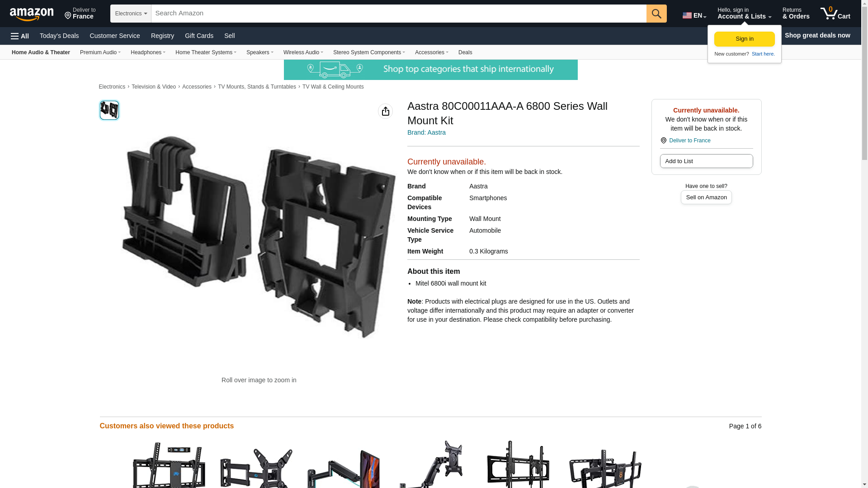Click the Sell on Amazon button
This screenshot has width=868, height=488.
[706, 197]
